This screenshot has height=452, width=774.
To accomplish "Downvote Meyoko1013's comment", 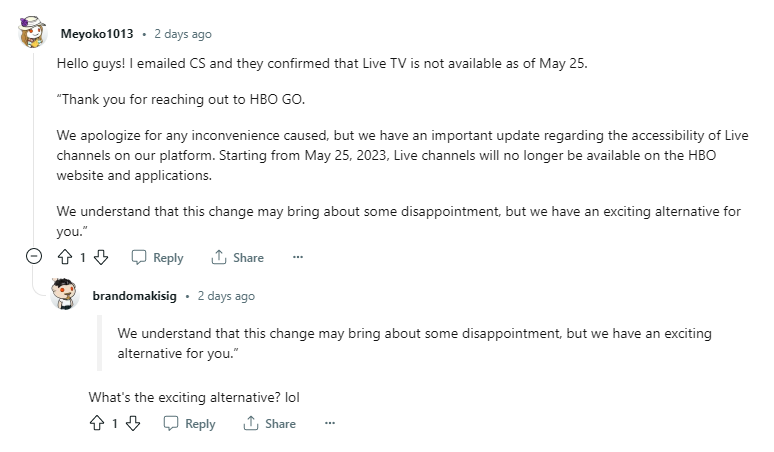I will click(x=100, y=257).
